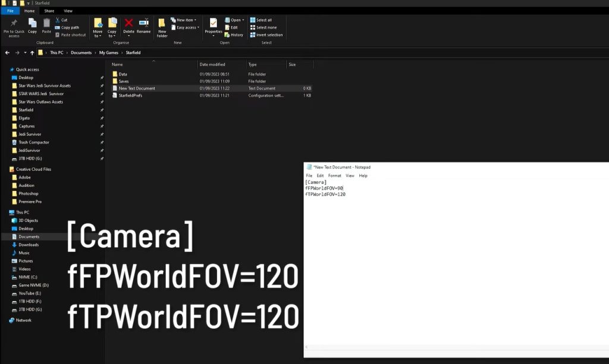The width and height of the screenshot is (609, 364).
Task: Open the Share ribbon tab
Action: pyautogui.click(x=49, y=11)
